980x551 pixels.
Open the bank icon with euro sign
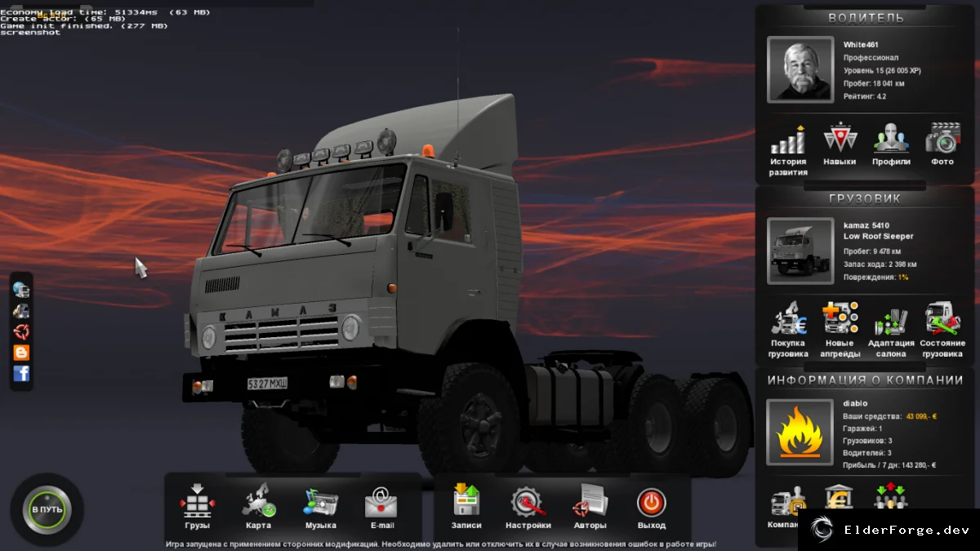[x=839, y=498]
